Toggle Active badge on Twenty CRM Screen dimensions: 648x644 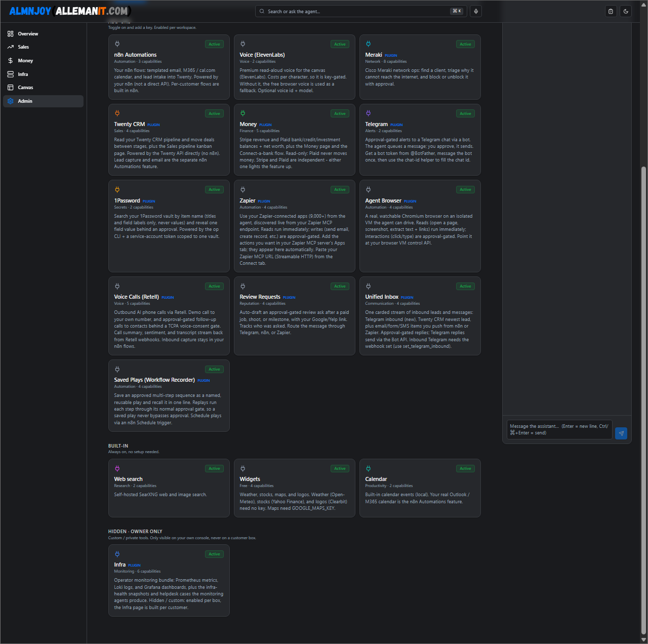(215, 113)
